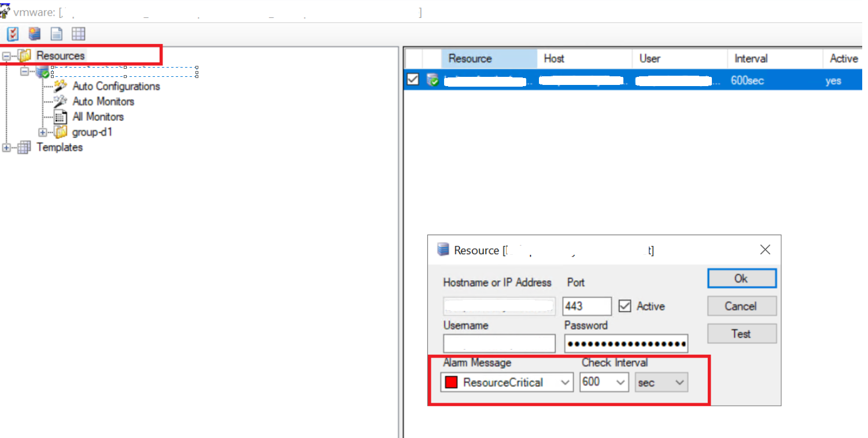Click the wand icon beside Auto Monitors

pyautogui.click(x=60, y=102)
